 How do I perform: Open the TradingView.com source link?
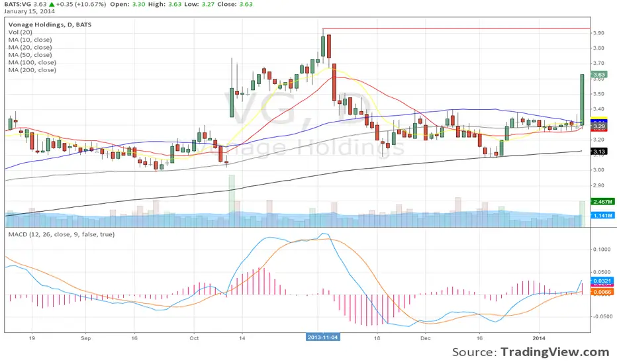coord(555,352)
